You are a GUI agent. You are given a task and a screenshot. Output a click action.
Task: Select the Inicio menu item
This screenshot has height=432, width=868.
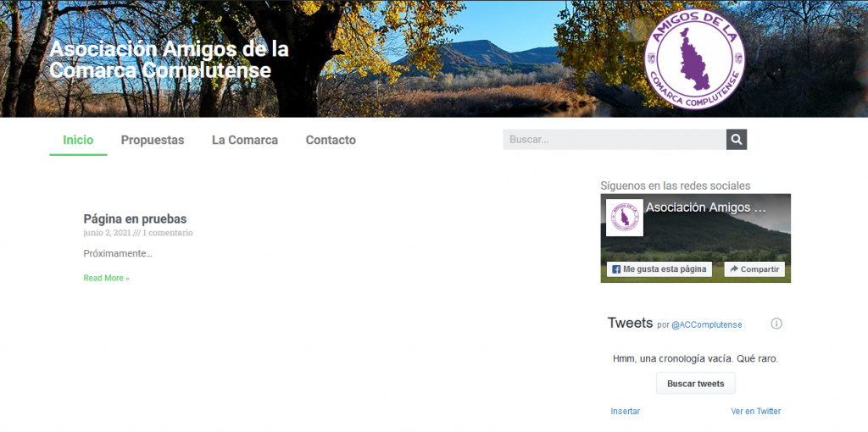click(78, 141)
